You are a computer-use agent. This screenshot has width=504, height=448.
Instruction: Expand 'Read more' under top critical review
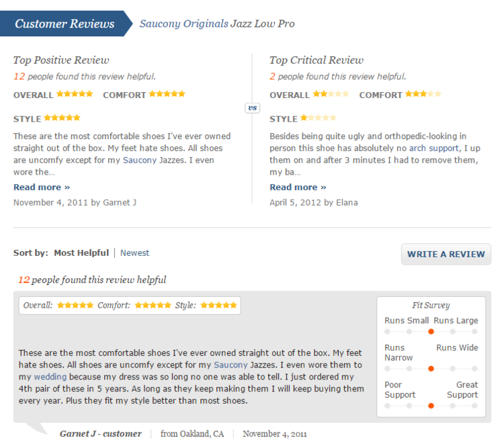[298, 187]
